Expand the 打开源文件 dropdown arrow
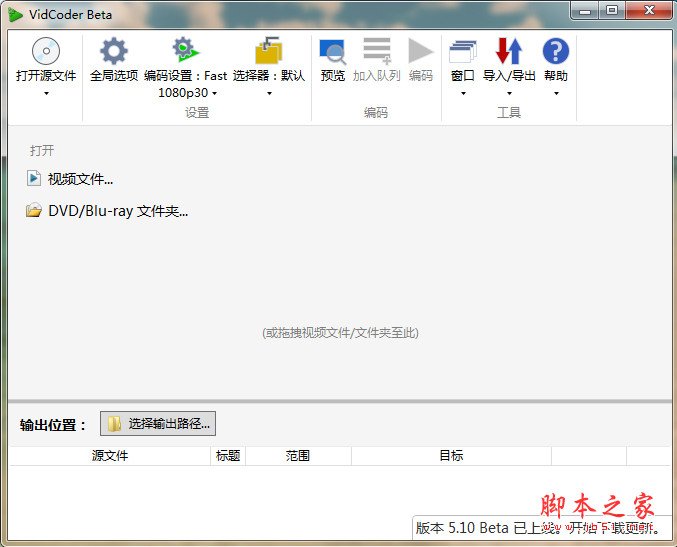 (46, 93)
